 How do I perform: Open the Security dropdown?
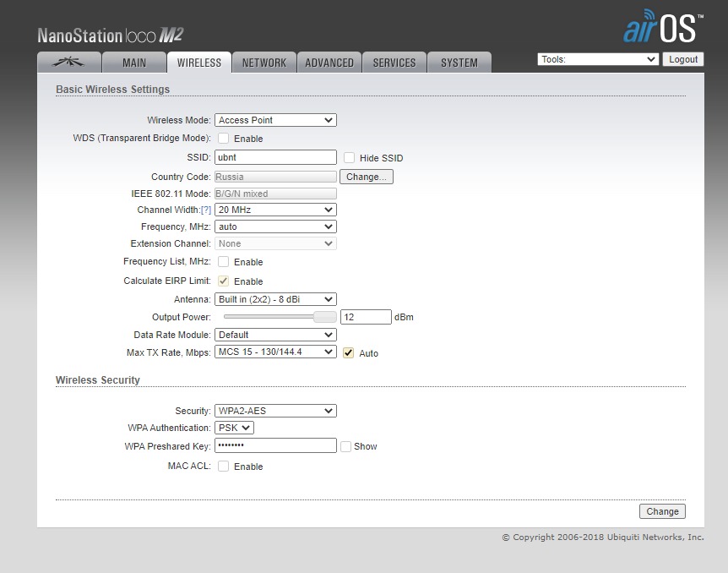point(275,411)
